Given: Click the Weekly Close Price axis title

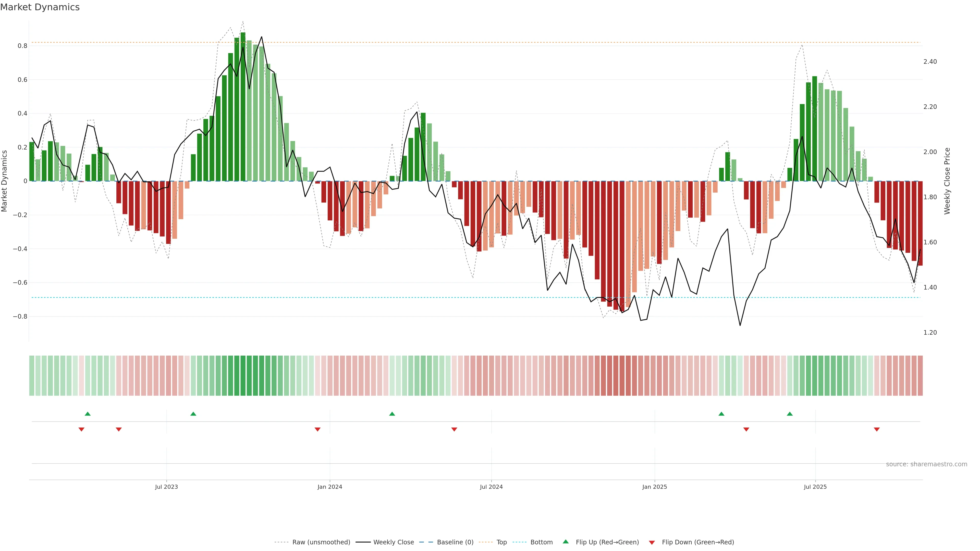Looking at the screenshot, I should coord(947,181).
